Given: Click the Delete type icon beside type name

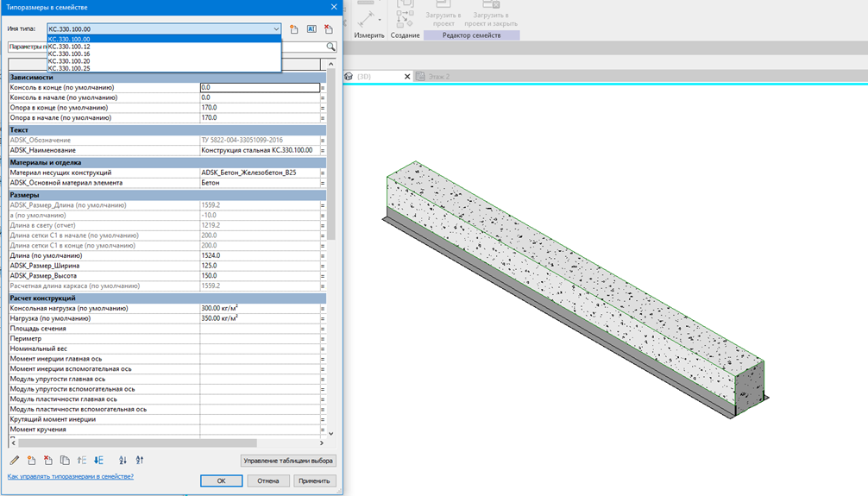Looking at the screenshot, I should click(329, 28).
